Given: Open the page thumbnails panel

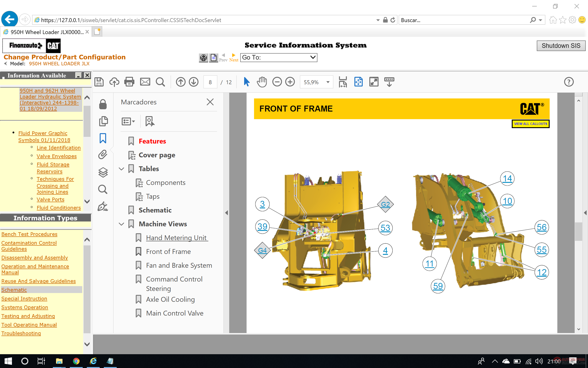Looking at the screenshot, I should (103, 121).
